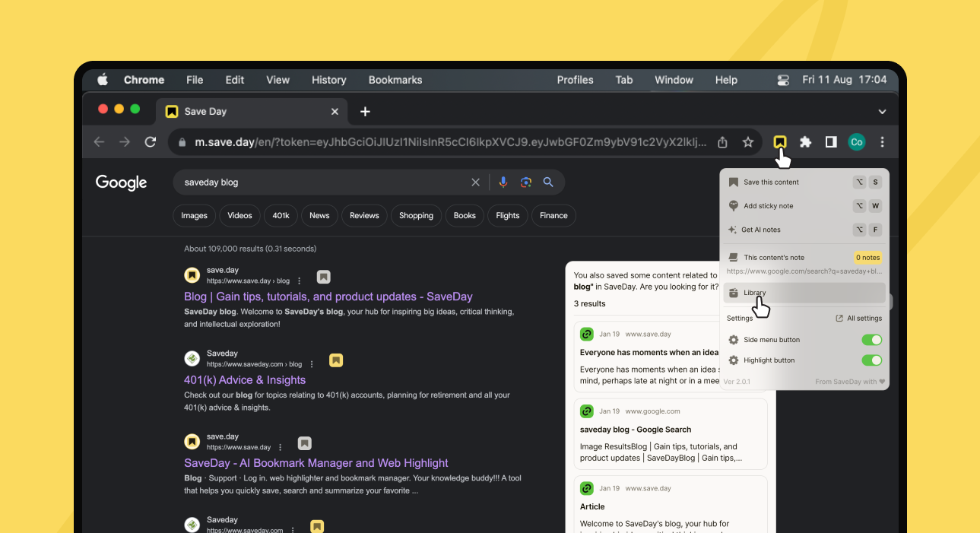Filter results by Reviews chip
980x533 pixels.
[364, 216]
